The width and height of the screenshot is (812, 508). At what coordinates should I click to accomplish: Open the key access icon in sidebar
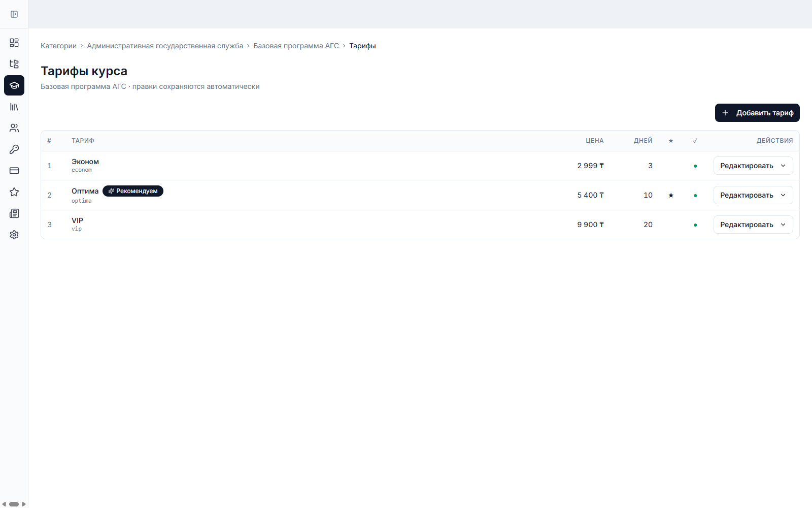14,149
